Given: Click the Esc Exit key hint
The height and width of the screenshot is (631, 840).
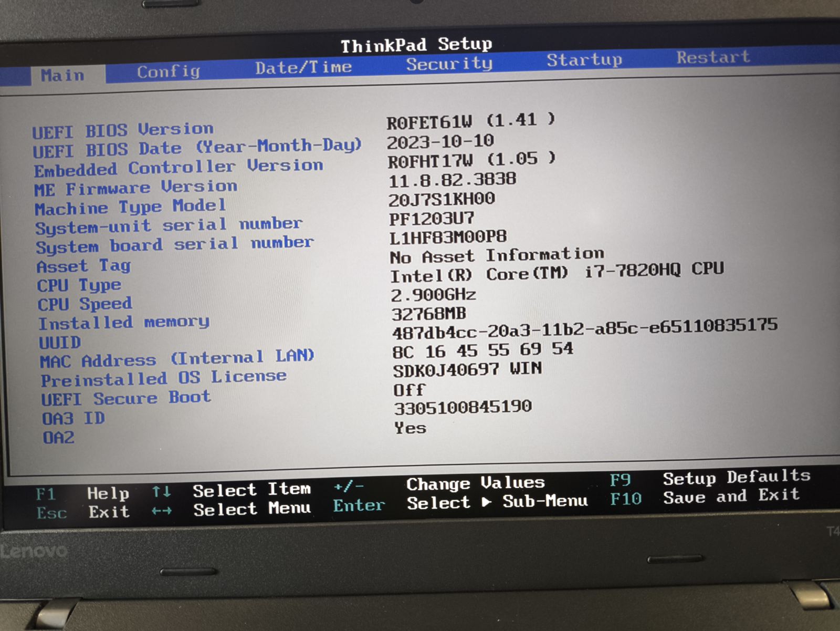Looking at the screenshot, I should pyautogui.click(x=83, y=512).
